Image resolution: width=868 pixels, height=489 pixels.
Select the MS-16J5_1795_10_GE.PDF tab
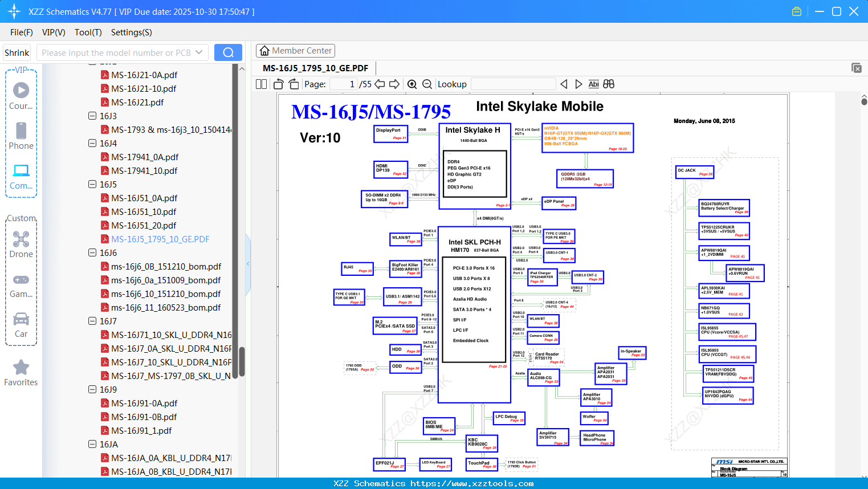[315, 68]
